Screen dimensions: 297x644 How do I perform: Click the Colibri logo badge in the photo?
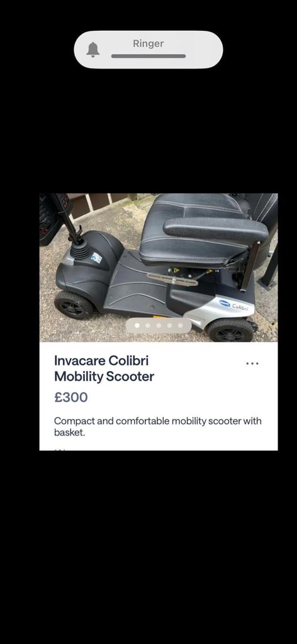(x=236, y=306)
